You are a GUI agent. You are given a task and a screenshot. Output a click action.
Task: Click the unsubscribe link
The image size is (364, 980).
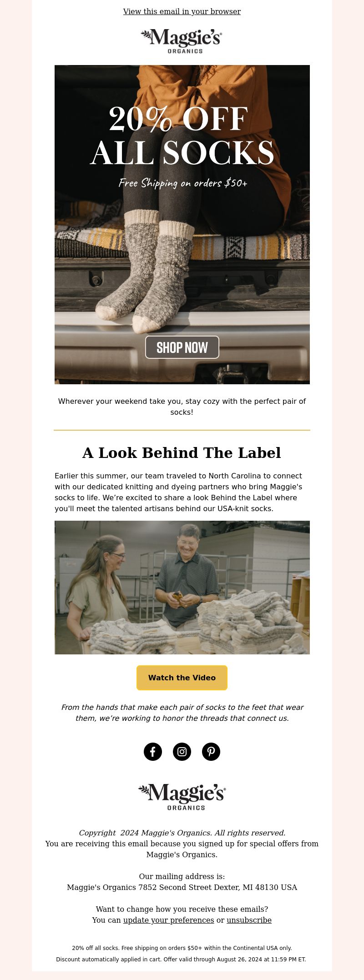point(249,920)
